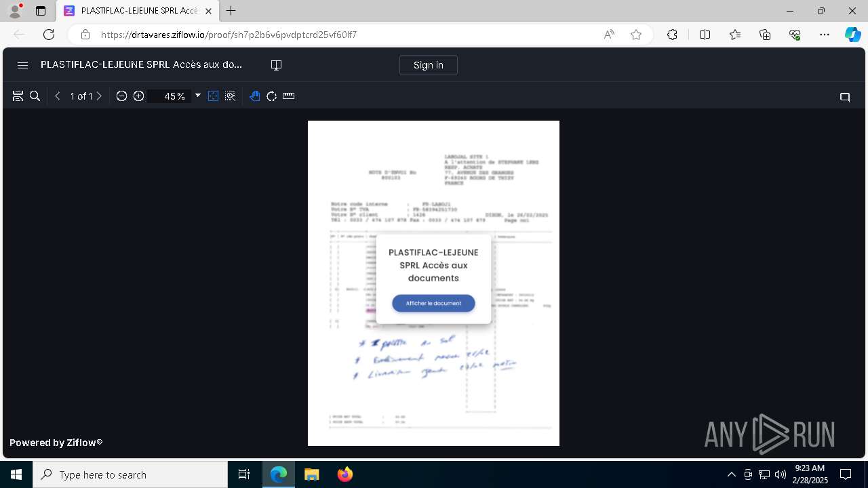Open the compare view icon beside title
868x488 pixels.
(276, 65)
